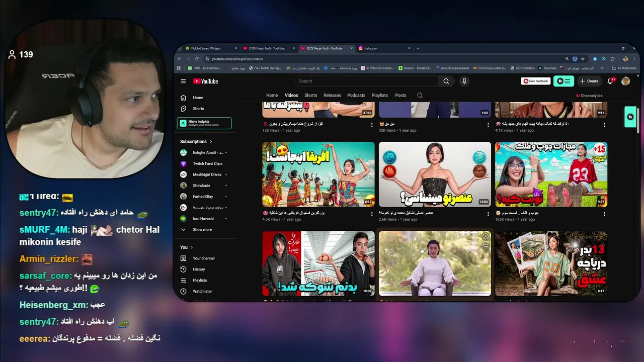Open options menu for the 4.5K views video
This screenshot has height=362, width=644.
(372, 214)
